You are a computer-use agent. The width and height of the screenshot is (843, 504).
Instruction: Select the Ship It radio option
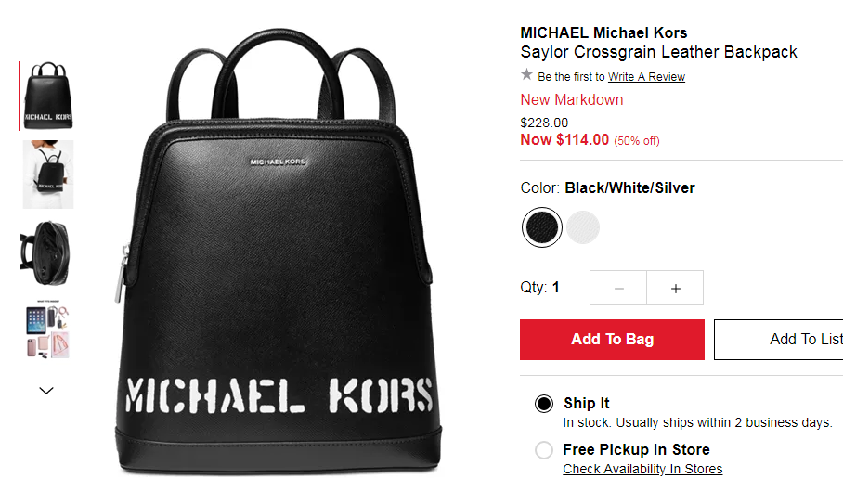[543, 404]
